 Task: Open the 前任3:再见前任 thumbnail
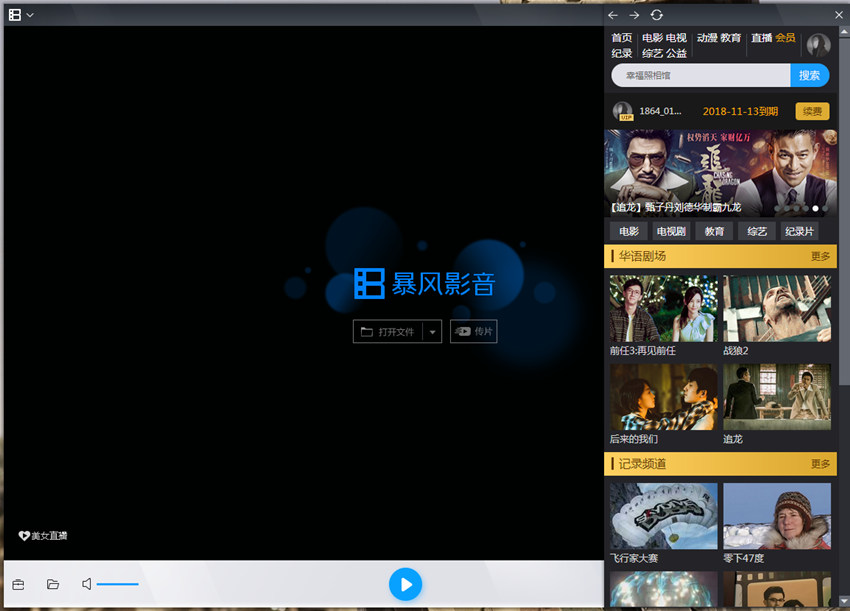664,308
